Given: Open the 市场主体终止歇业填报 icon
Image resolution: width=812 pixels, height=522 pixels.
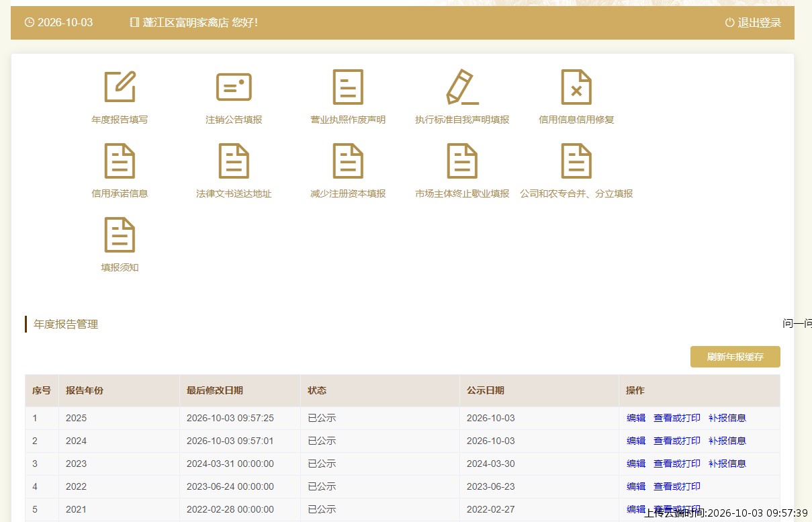Looking at the screenshot, I should point(462,161).
